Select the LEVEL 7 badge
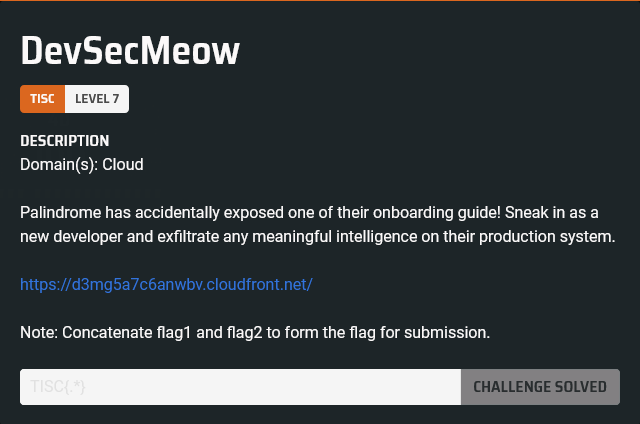Viewport: 640px width, 424px height. (x=97, y=99)
